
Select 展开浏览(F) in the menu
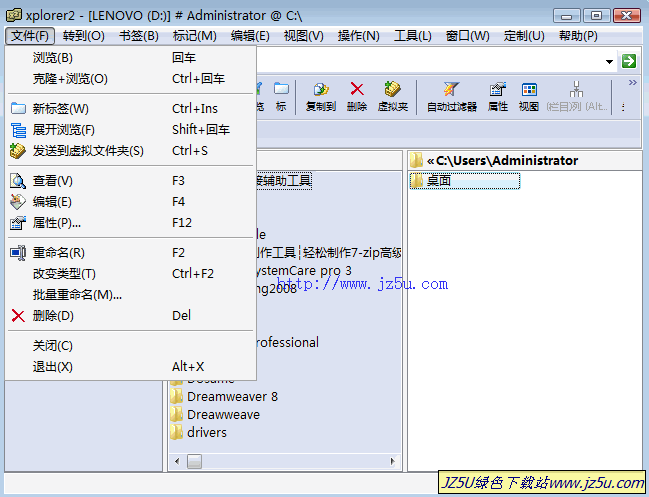tap(64, 129)
